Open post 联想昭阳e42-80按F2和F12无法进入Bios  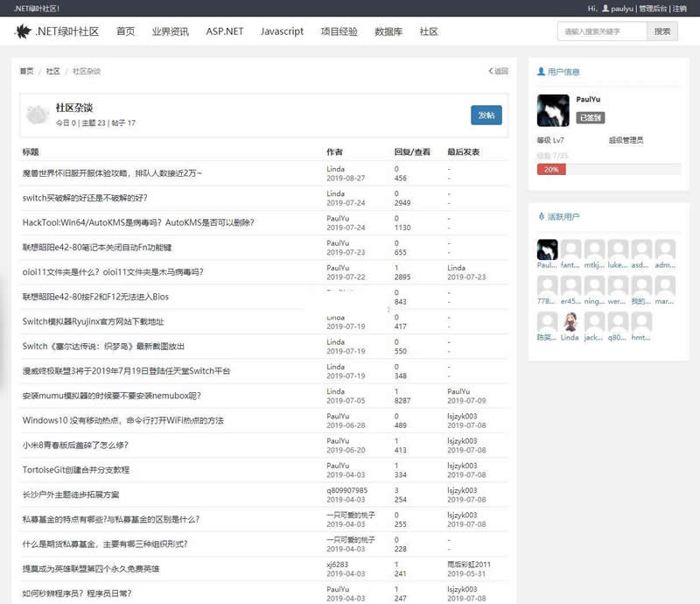(95, 297)
